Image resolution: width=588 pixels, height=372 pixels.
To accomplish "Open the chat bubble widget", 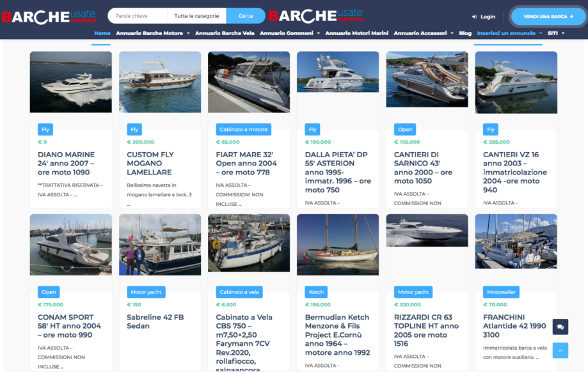I will pyautogui.click(x=560, y=327).
